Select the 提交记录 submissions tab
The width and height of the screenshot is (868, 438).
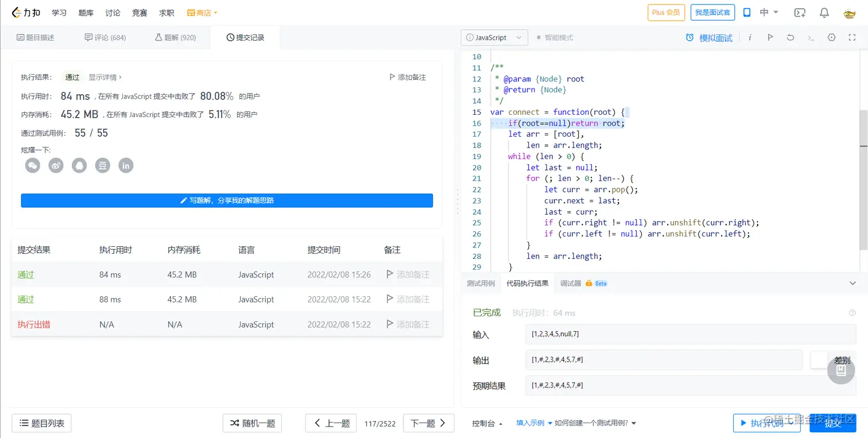point(245,38)
